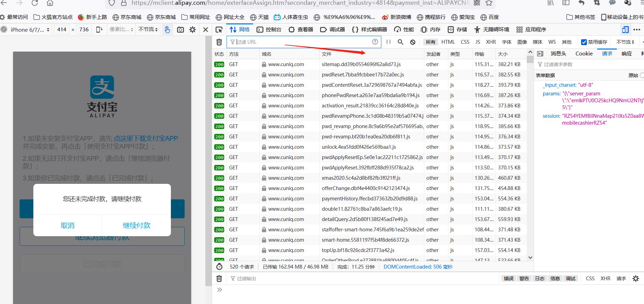Filter requests by XHR type
Screen dimensions: 644x304
point(491,42)
